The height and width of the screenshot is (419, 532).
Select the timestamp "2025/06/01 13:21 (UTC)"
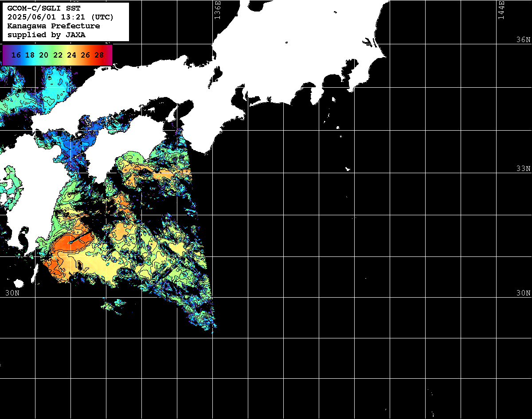click(60, 17)
